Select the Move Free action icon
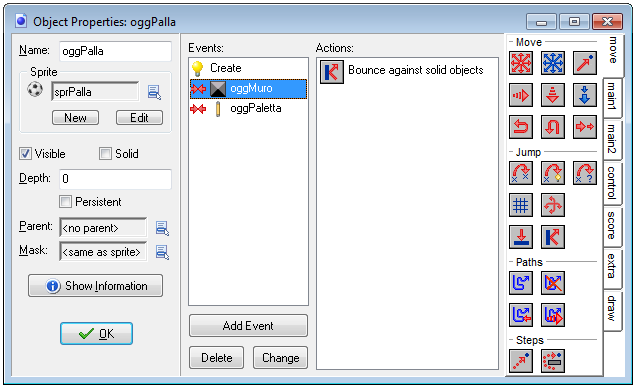The height and width of the screenshot is (389, 637). click(553, 63)
